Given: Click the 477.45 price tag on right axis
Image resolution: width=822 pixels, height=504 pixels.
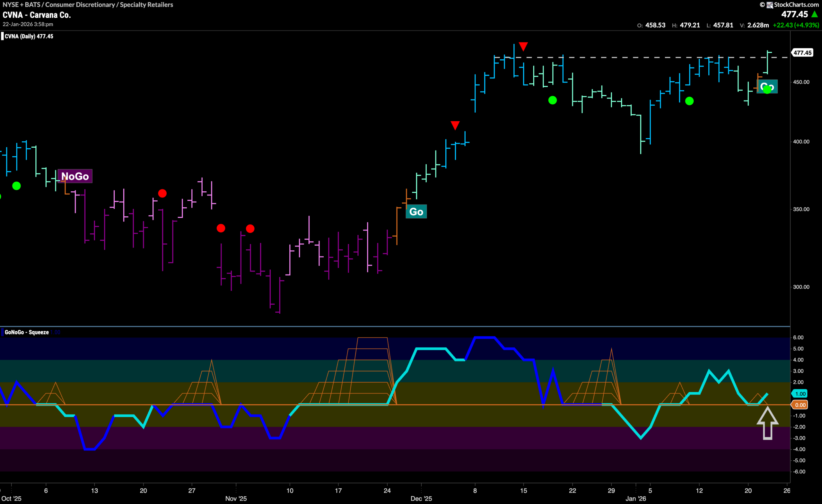Looking at the screenshot, I should 802,52.
